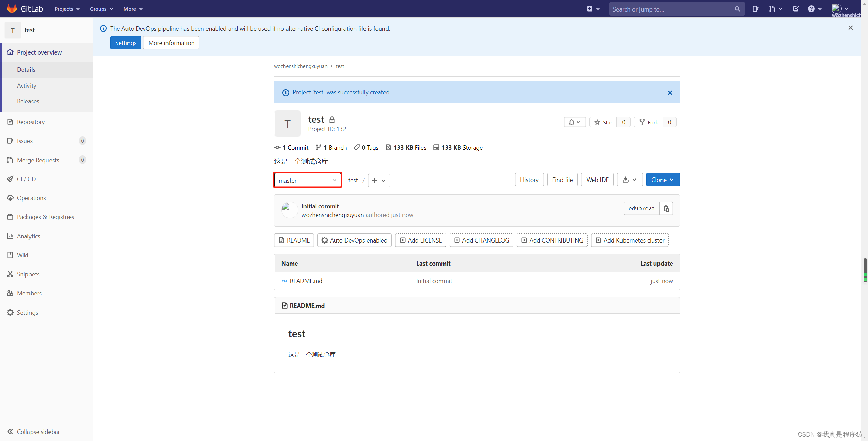The height and width of the screenshot is (441, 868).
Task: Open Snippets in sidebar
Action: [47, 274]
